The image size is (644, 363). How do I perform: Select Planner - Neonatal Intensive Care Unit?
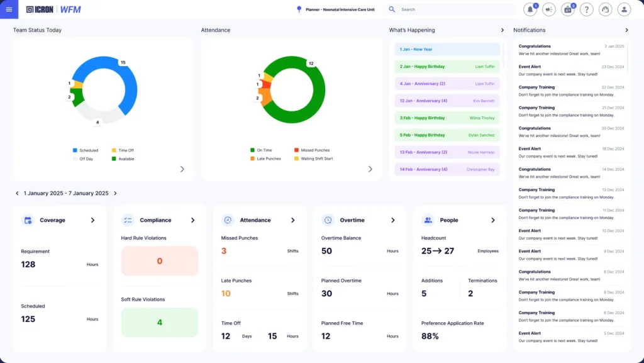coord(340,9)
